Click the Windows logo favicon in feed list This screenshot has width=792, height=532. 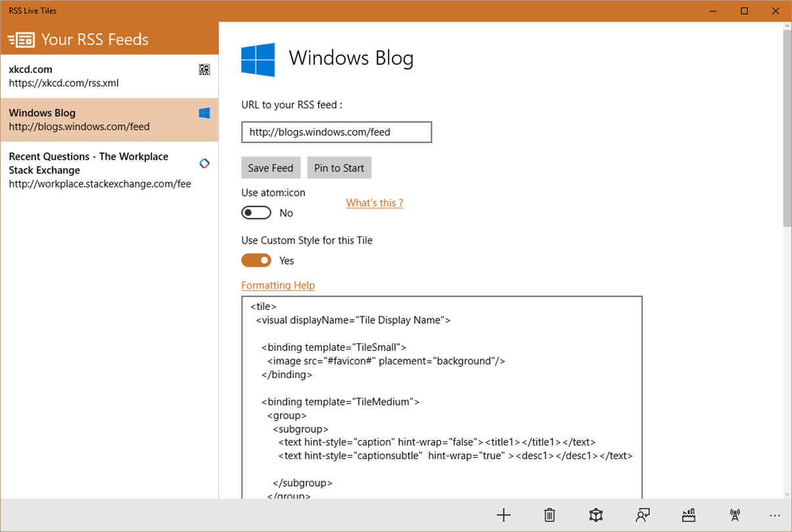[204, 113]
